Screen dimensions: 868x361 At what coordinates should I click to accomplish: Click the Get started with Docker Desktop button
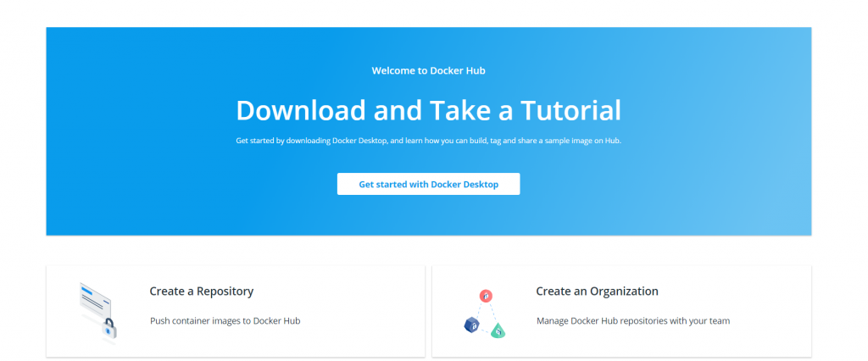pos(428,184)
